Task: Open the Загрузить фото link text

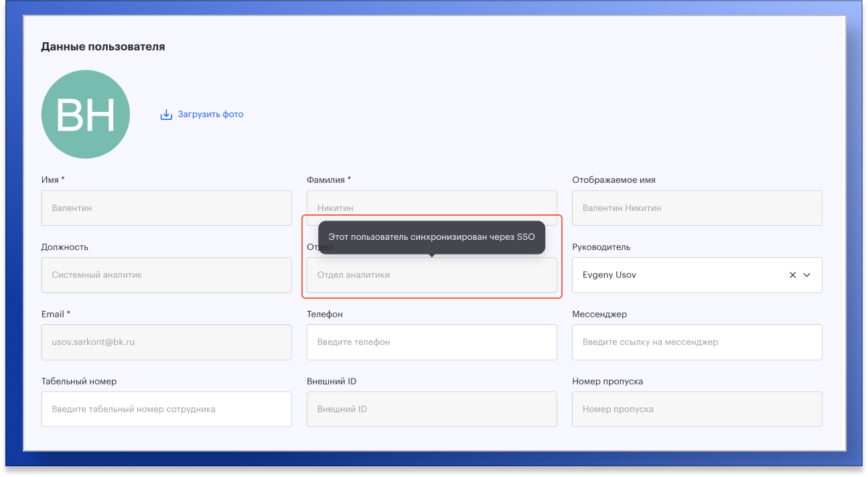Action: coord(210,115)
